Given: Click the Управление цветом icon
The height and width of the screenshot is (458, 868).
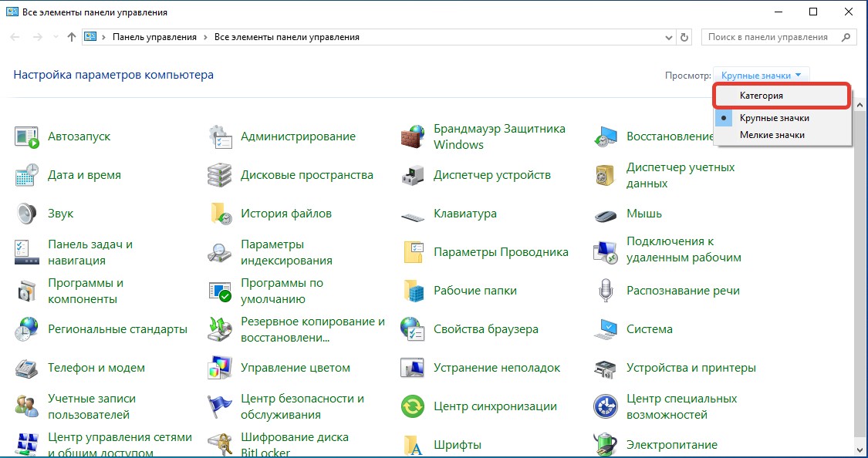Looking at the screenshot, I should point(220,368).
